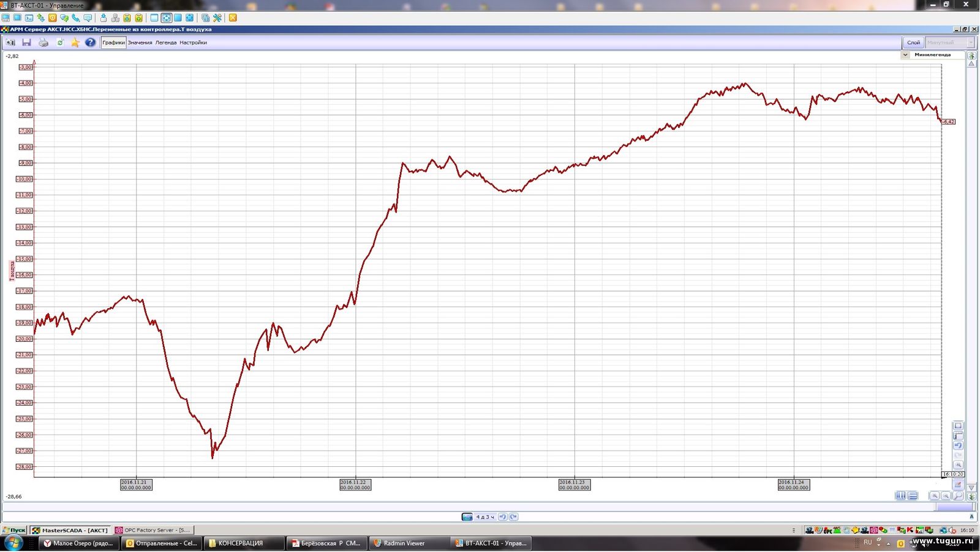Click the -6,42 current value label
The image size is (980, 552).
(x=949, y=121)
